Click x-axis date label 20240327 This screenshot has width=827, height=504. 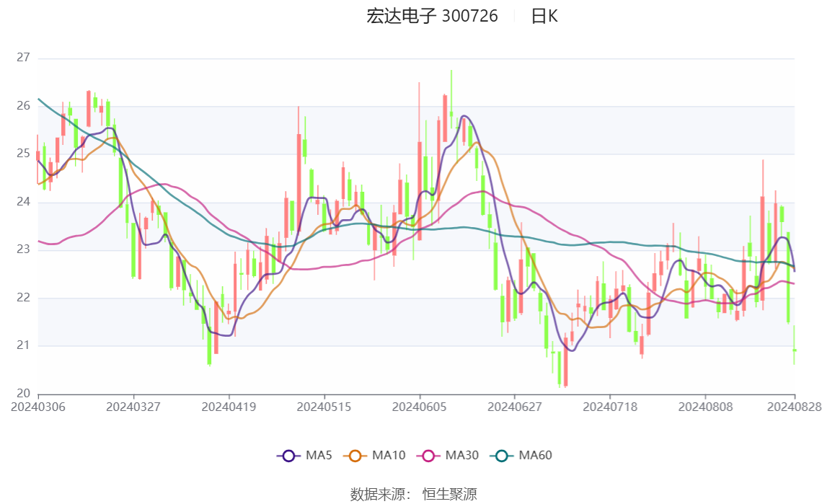pyautogui.click(x=133, y=407)
